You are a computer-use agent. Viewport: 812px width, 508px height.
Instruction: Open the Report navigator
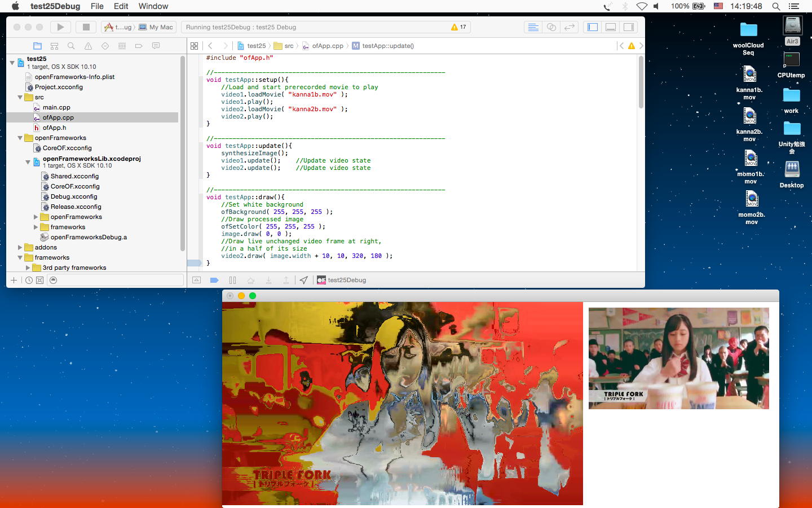tap(156, 46)
